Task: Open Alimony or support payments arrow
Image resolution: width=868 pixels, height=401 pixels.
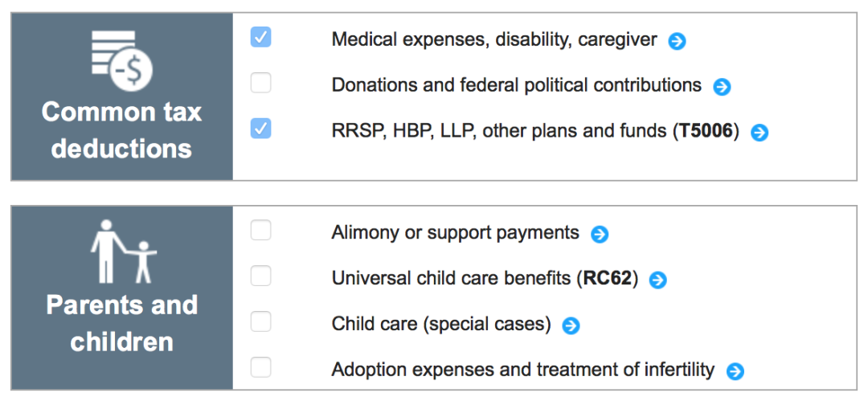Action: (x=600, y=234)
